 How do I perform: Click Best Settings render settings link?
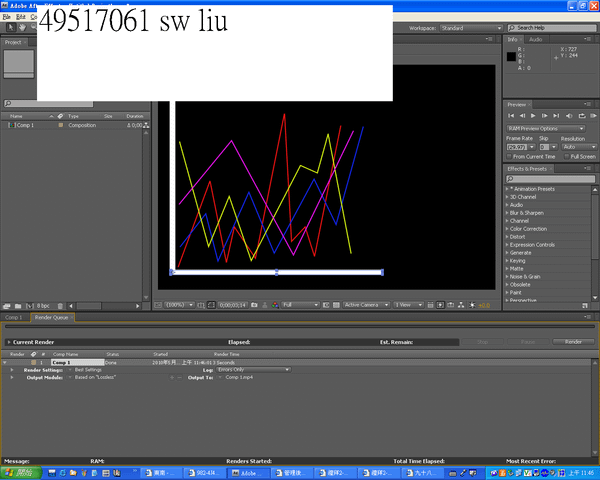[88, 370]
